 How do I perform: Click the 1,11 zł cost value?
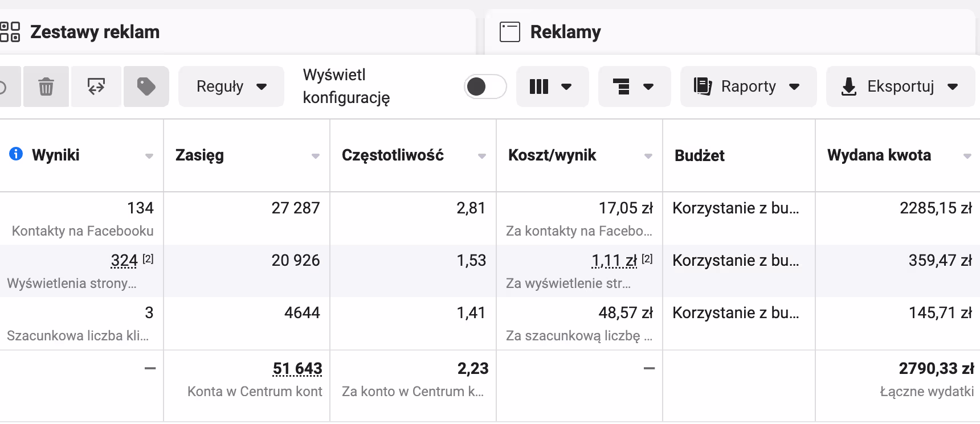click(614, 261)
